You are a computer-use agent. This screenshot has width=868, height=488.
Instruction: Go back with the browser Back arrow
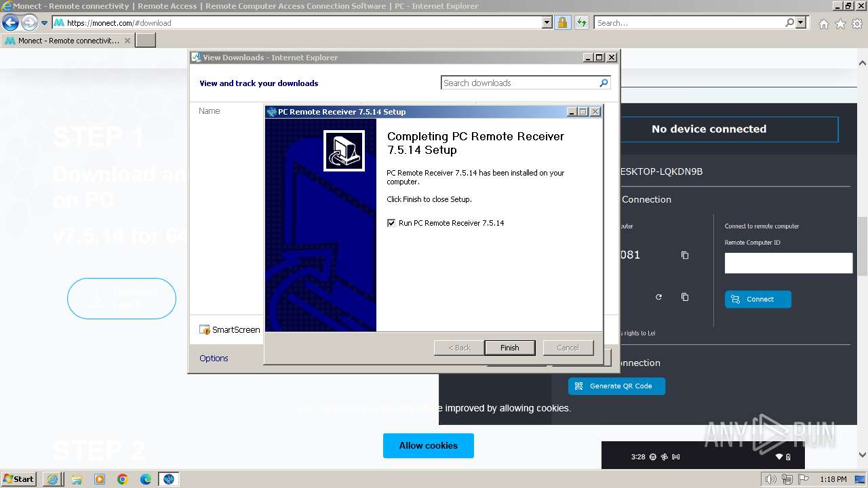(x=10, y=22)
